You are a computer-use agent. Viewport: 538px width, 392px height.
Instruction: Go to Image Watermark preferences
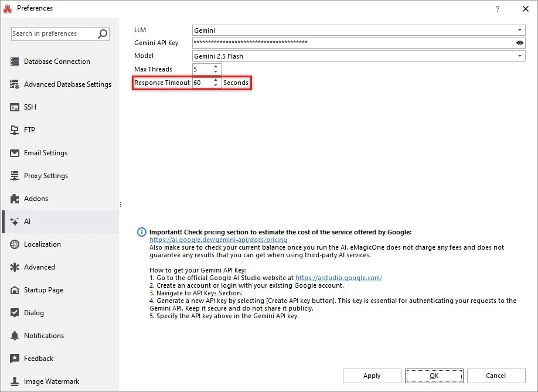point(52,381)
